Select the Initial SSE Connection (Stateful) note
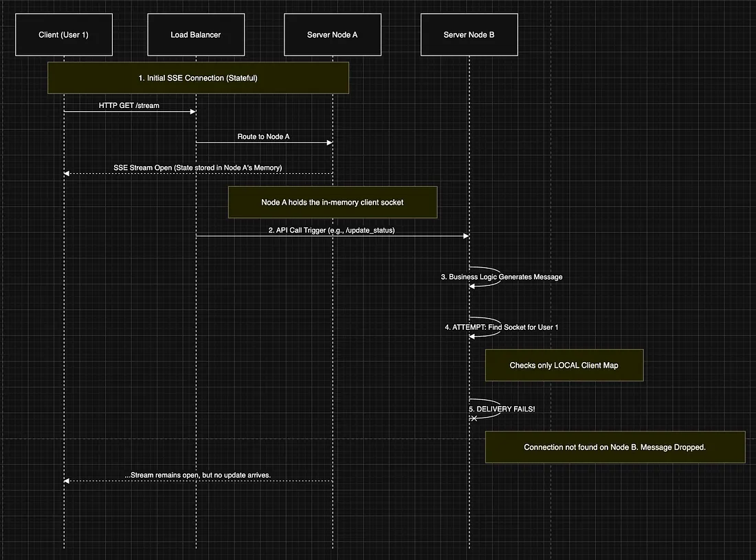 [198, 78]
